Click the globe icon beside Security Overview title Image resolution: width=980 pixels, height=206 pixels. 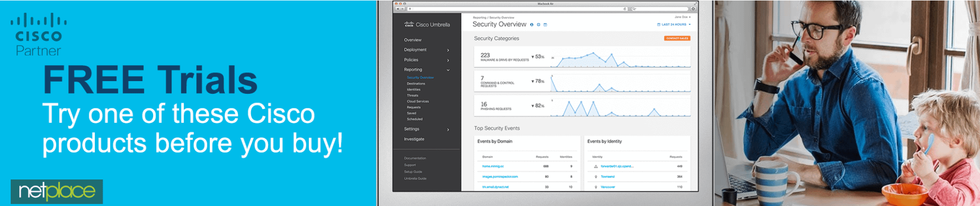538,24
